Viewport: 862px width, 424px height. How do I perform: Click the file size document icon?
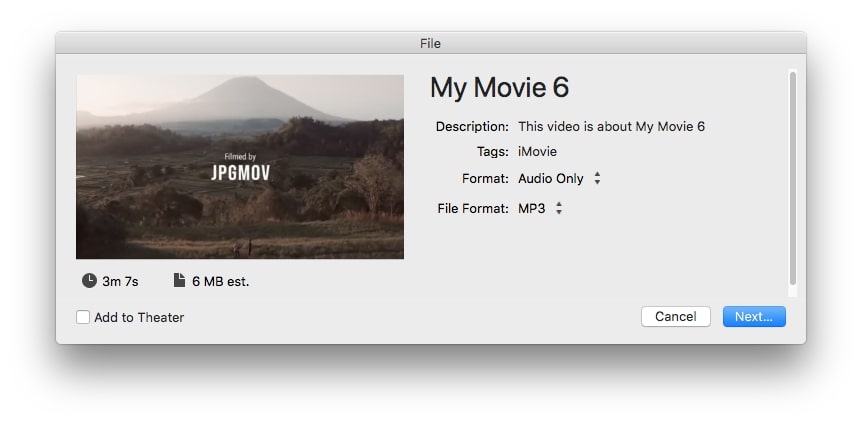tap(179, 281)
